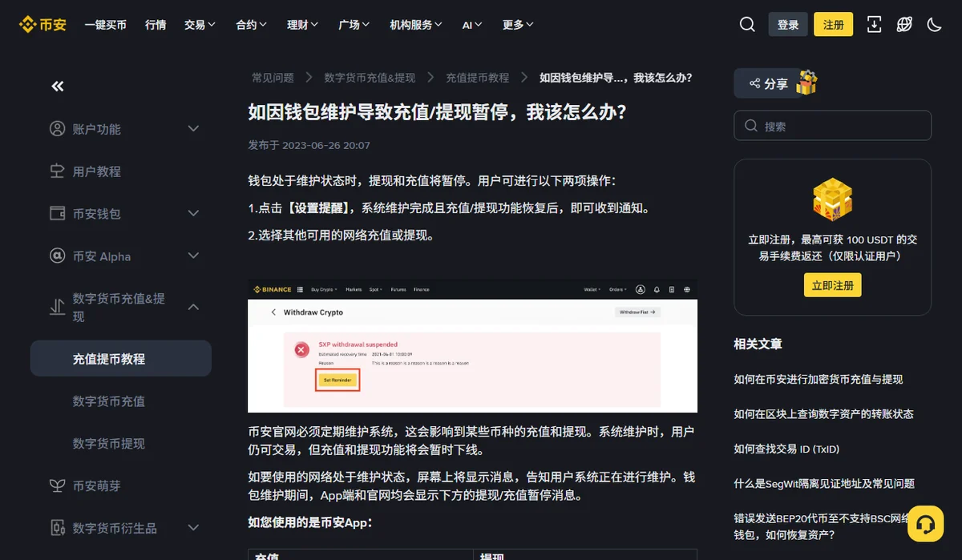
Task: Expand the 币安 Alpha section chevron
Action: pyautogui.click(x=193, y=256)
